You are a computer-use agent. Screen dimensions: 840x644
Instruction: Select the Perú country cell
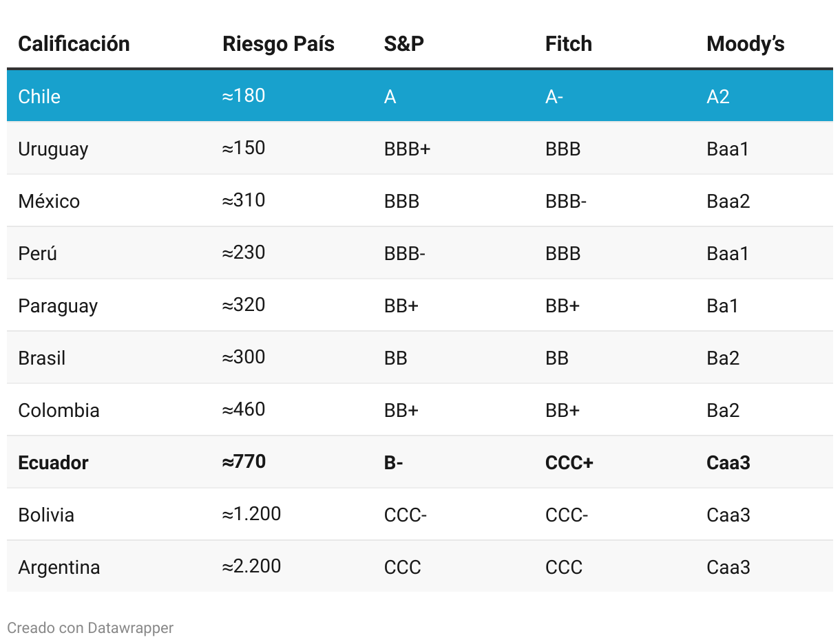point(38,253)
